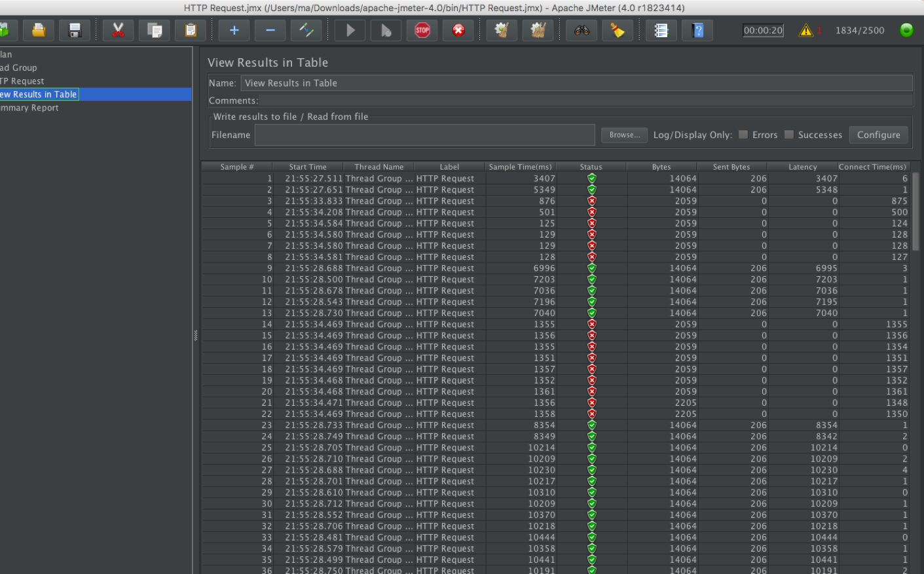Click the warning triangle to view log errors
Screen dimensions: 924x574
point(806,30)
